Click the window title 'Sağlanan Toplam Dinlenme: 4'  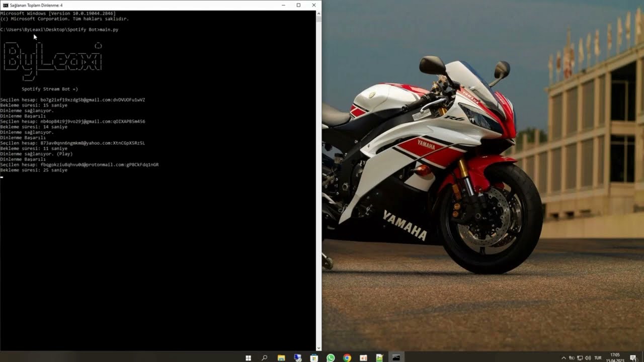[x=36, y=5]
